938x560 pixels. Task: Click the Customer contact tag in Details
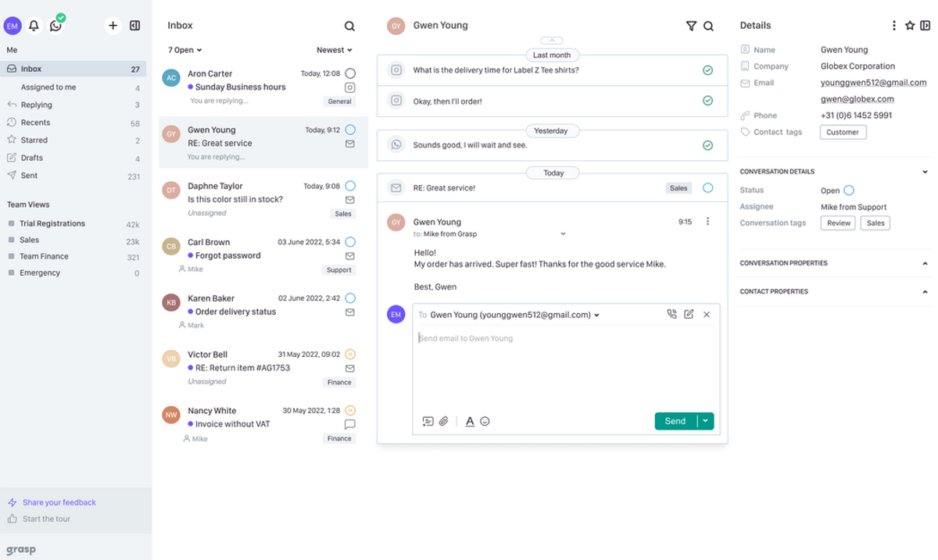(843, 132)
